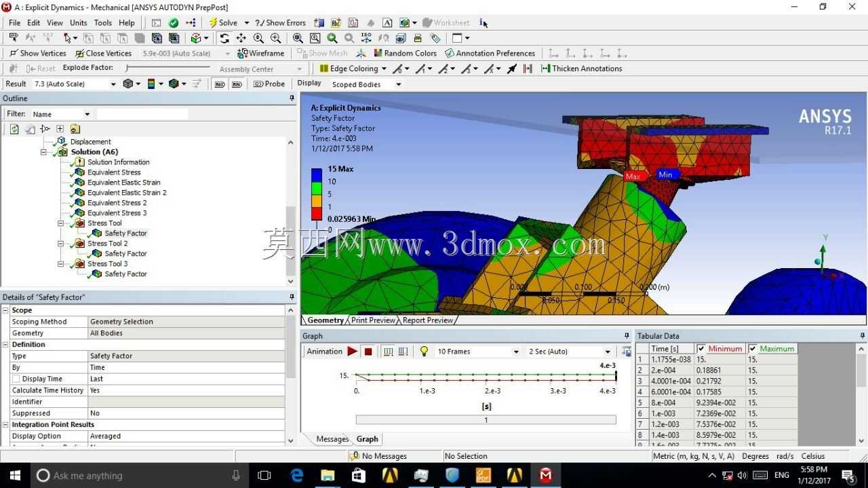Toggle the Display Time checkbox
868x488 pixels.
[16, 379]
